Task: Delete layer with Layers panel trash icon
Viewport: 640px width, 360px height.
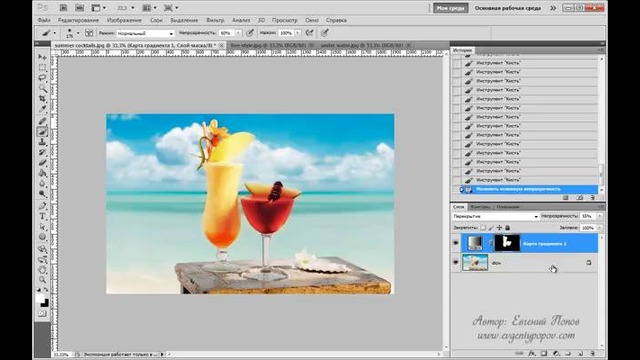Action: (x=592, y=353)
